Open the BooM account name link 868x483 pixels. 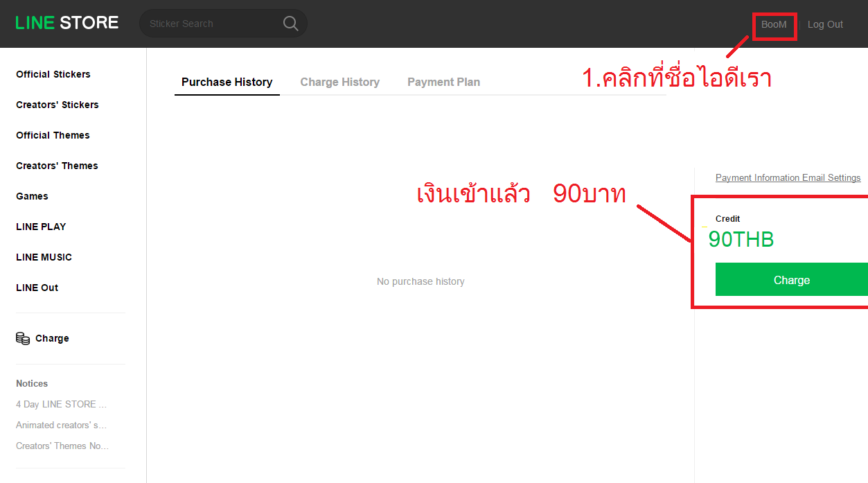coord(774,24)
